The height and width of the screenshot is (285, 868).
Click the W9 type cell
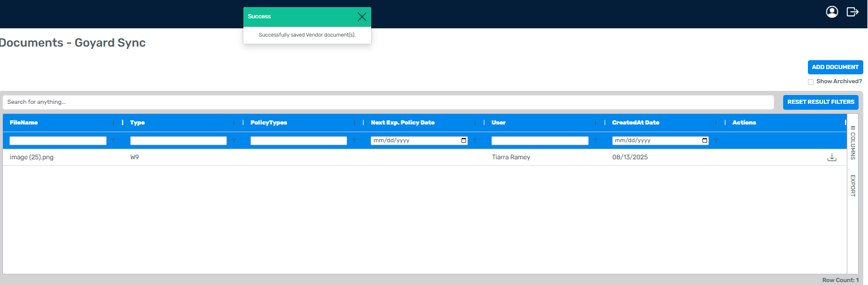click(135, 158)
